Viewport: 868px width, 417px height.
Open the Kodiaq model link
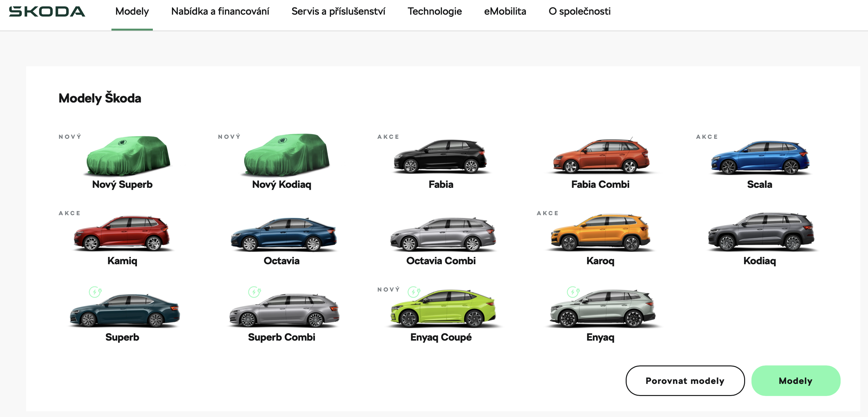[x=759, y=261]
